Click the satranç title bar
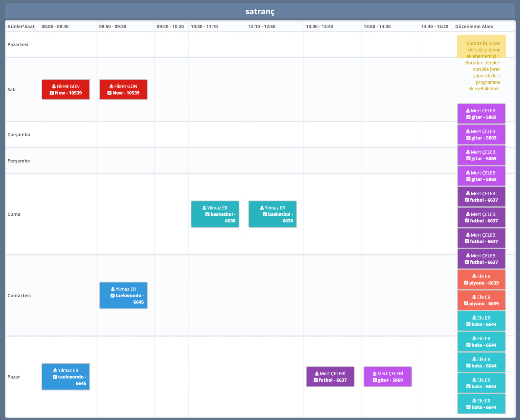Viewport: 520px width, 420px height. coord(260,12)
